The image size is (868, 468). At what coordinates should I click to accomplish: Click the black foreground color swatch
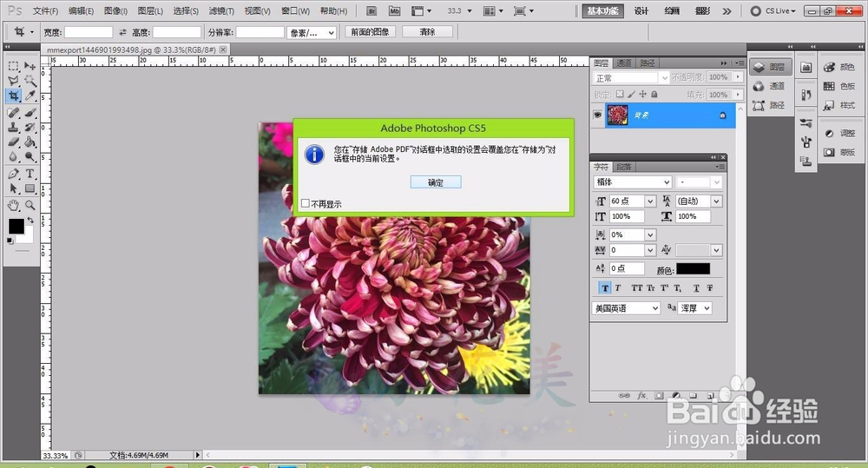(16, 226)
